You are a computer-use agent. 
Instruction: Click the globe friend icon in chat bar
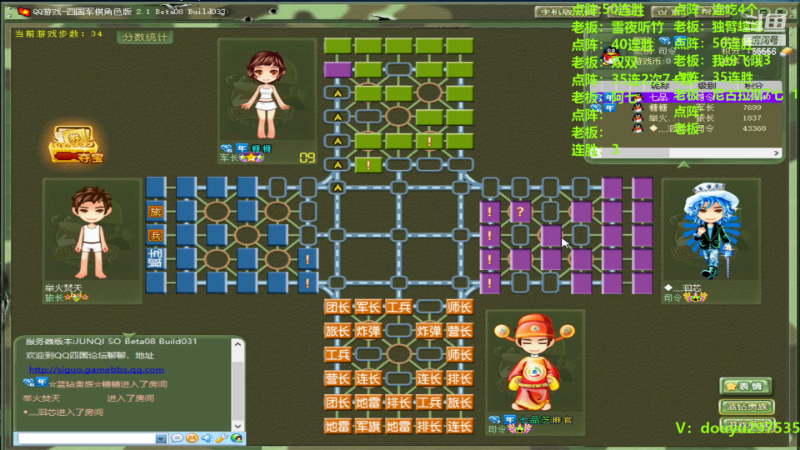click(236, 438)
